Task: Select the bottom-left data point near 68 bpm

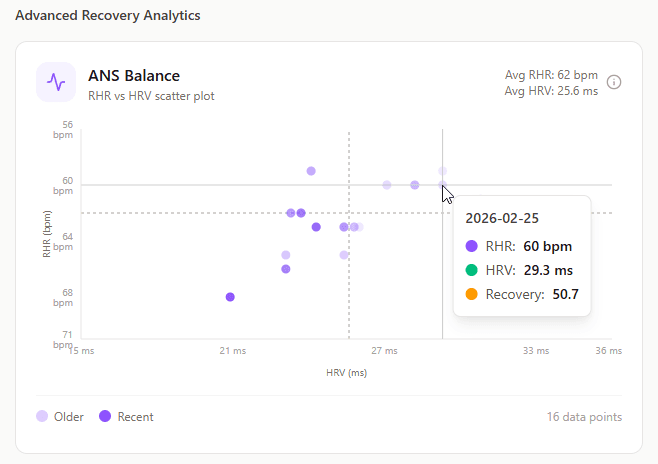Action: pos(230,297)
